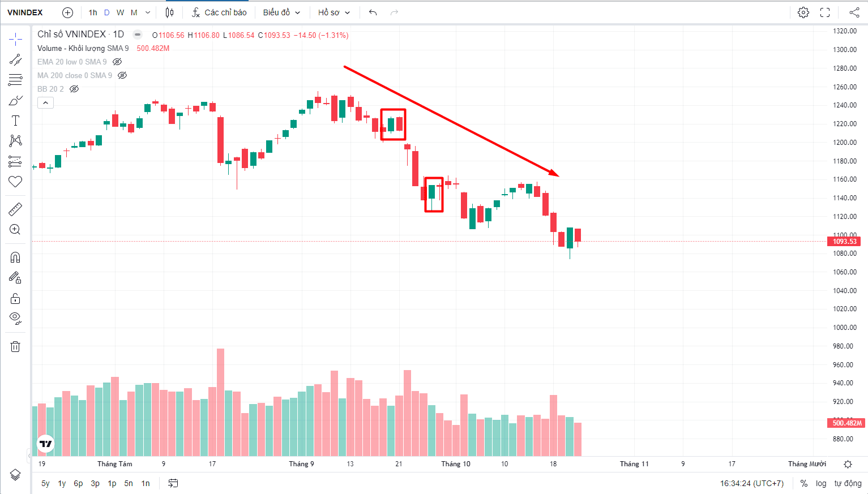868x494 pixels.
Task: Click the add symbol plus button
Action: pos(67,12)
